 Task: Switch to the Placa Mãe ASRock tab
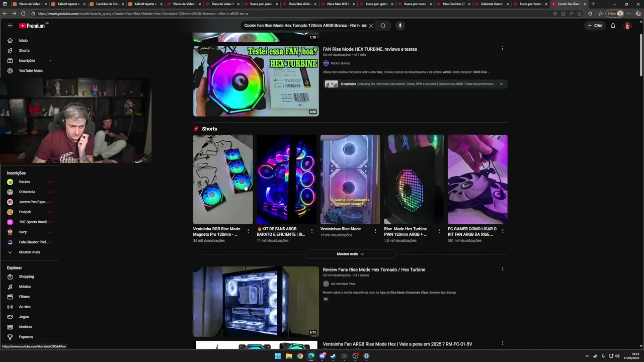coord(300,4)
